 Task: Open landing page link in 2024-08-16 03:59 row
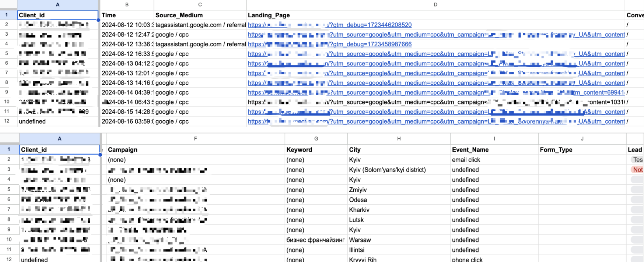click(x=436, y=121)
